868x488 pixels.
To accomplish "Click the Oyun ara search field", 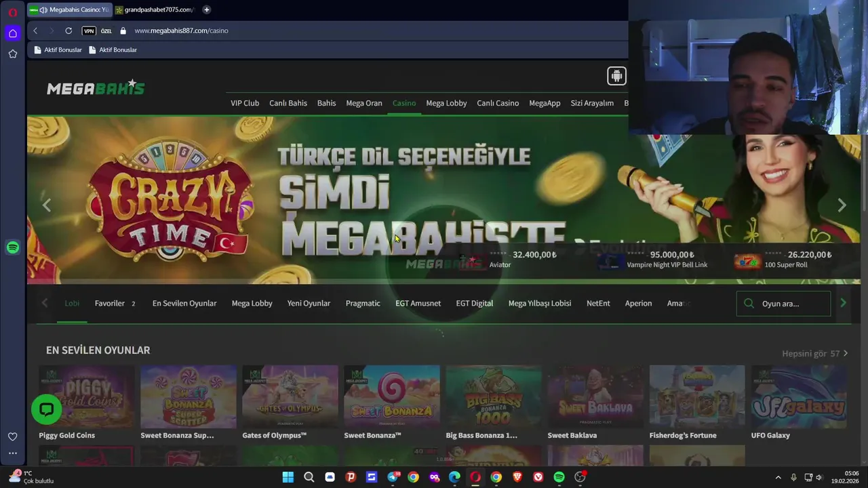I will 783,304.
